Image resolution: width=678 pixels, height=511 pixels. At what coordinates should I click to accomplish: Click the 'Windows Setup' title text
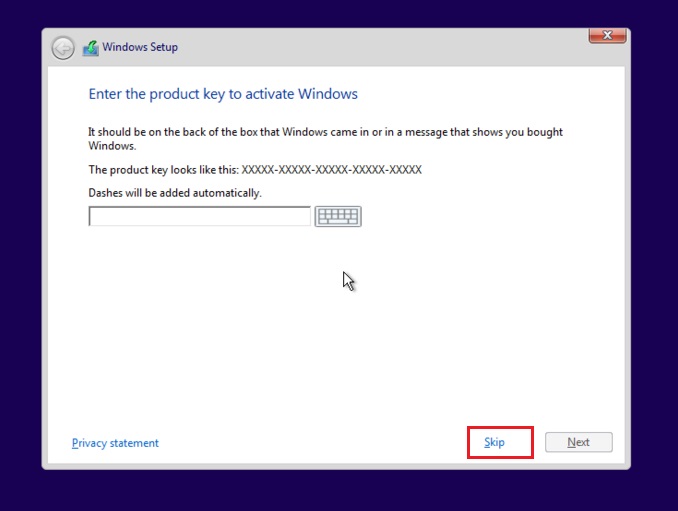140,47
